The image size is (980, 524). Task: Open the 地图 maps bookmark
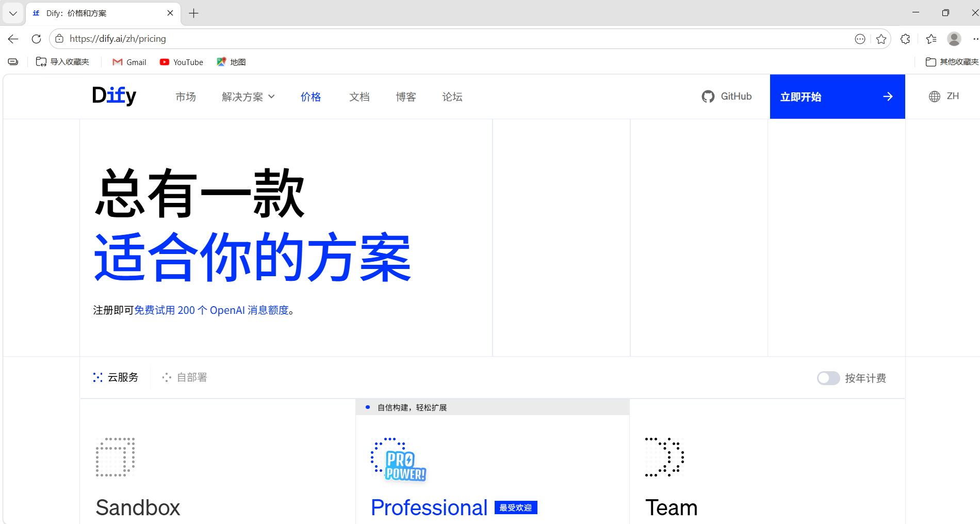(231, 62)
